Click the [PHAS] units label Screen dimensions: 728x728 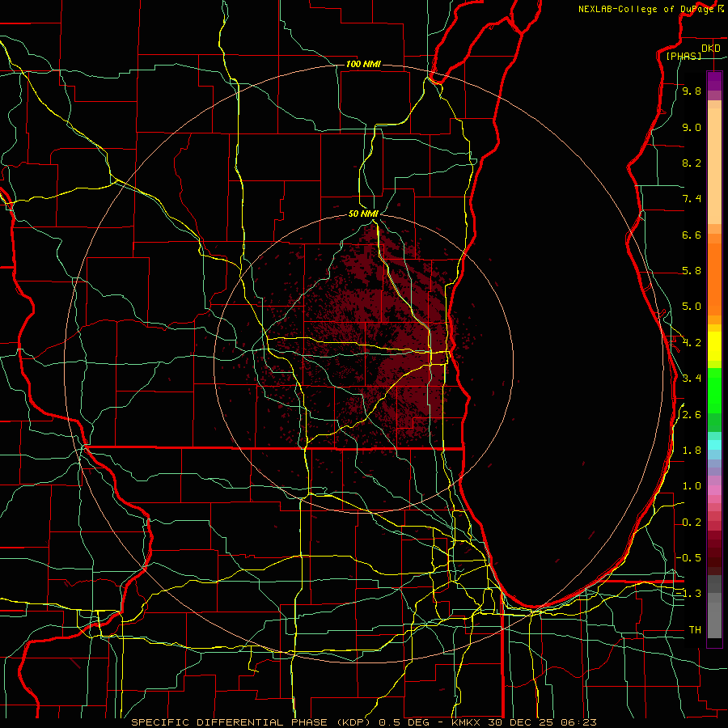coord(684,56)
